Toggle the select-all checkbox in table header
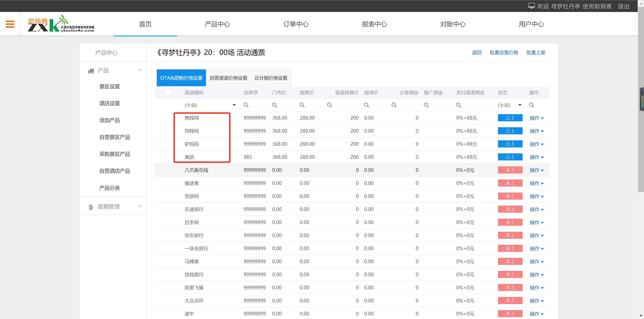This screenshot has width=644, height=319. tap(168, 93)
